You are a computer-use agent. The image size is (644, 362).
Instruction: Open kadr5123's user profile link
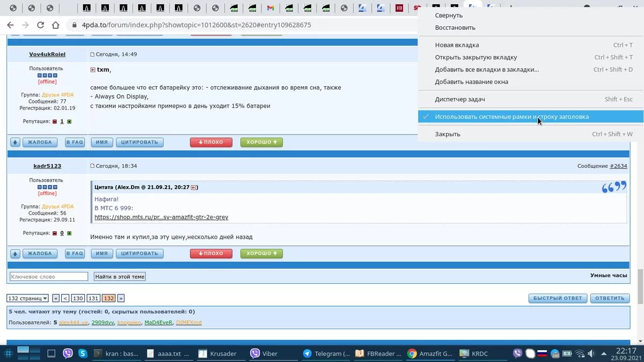pos(47,166)
